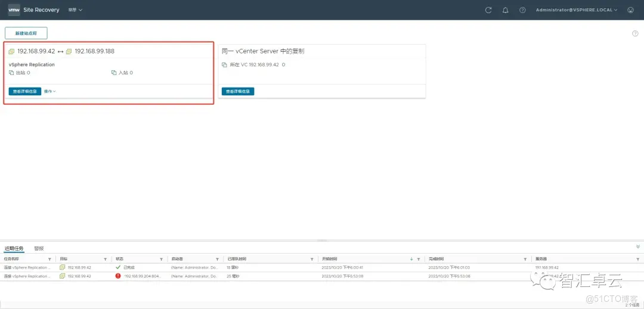Screen dimensions: 644x309
Task: Click red error icon in status column
Action: (x=118, y=276)
